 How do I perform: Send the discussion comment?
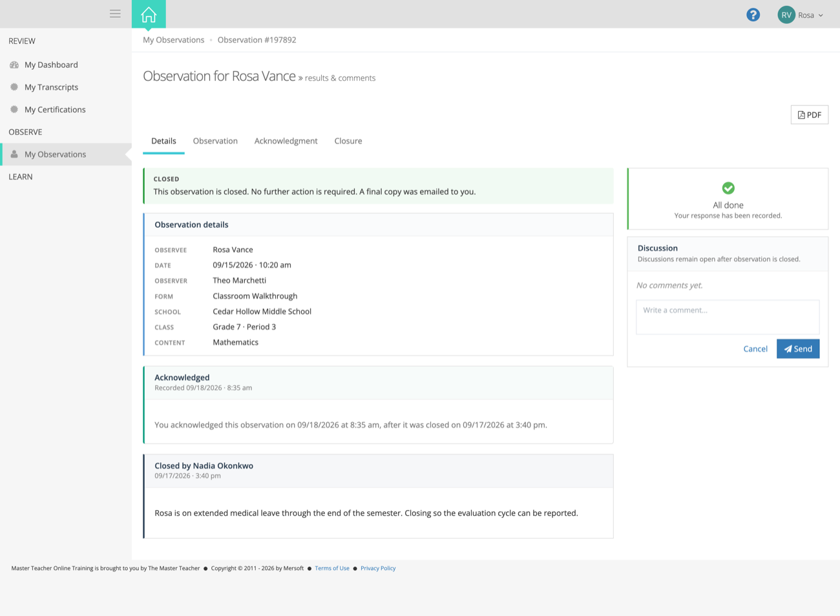798,349
